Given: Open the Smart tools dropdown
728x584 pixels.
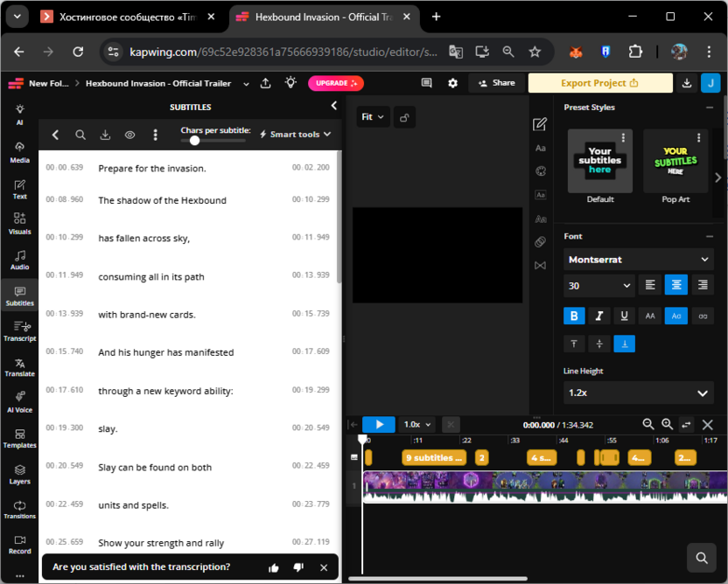Looking at the screenshot, I should [295, 135].
